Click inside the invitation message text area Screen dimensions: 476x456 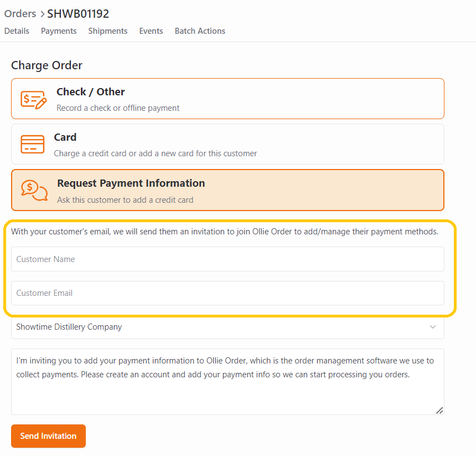coord(227,382)
